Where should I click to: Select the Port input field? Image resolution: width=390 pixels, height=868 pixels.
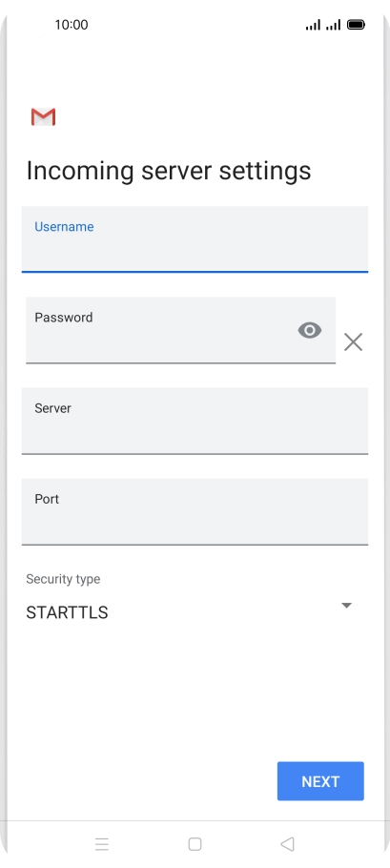[195, 511]
